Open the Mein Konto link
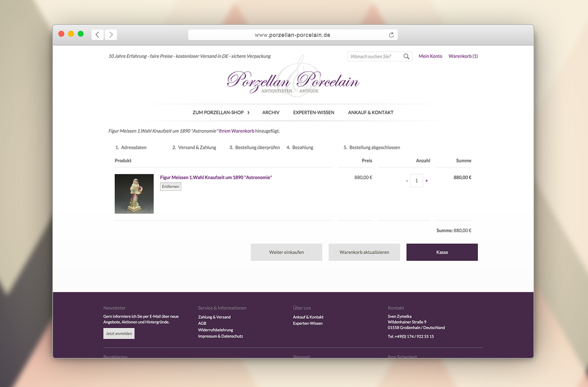This screenshot has width=588, height=387. tap(430, 56)
